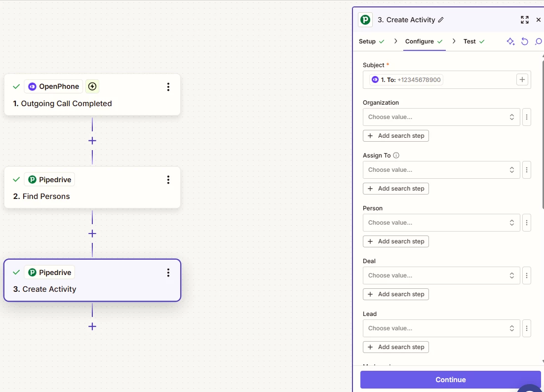
Task: Click Pipedrive badge in Create Activity step
Action: point(50,273)
